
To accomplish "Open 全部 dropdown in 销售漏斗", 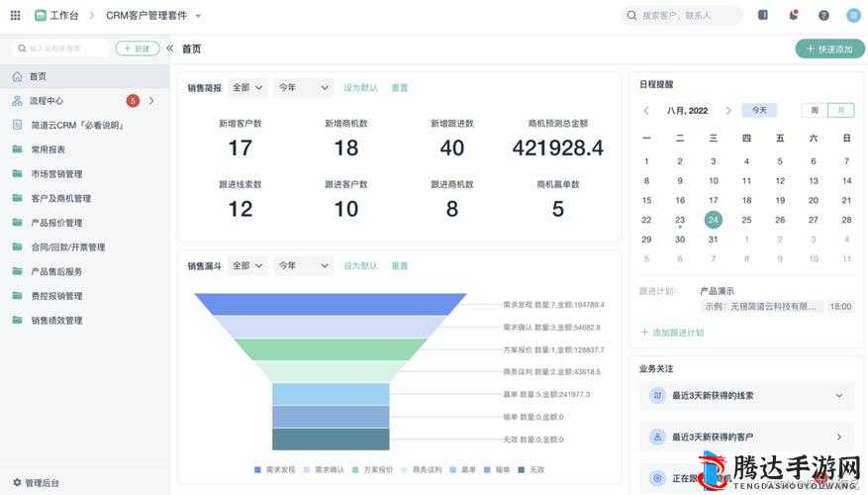I will click(x=247, y=265).
